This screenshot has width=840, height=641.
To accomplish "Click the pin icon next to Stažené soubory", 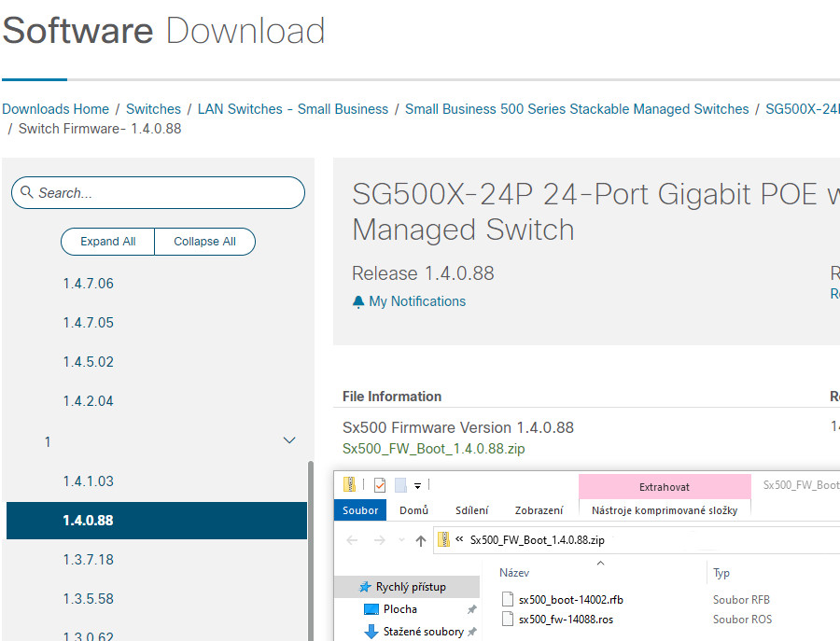I will pyautogui.click(x=472, y=632).
